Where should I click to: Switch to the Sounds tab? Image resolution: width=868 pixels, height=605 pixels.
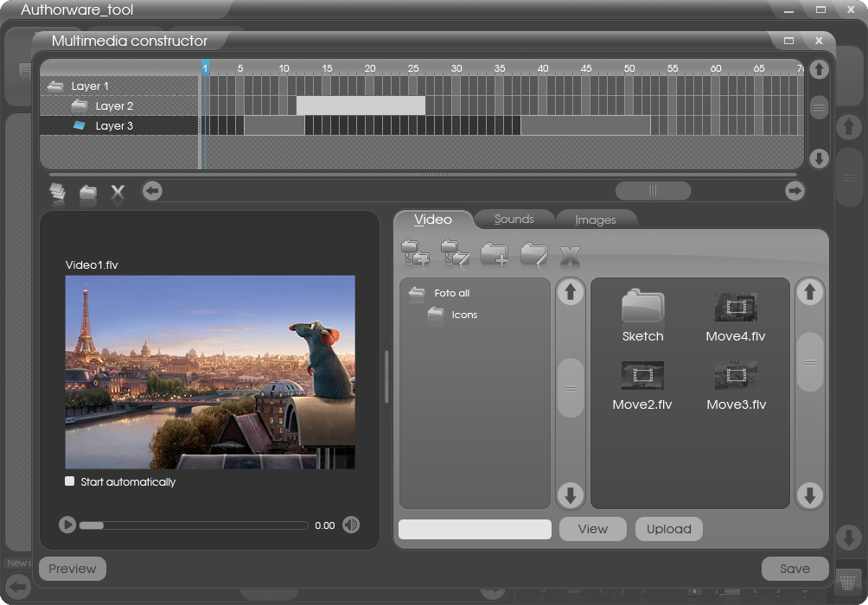(x=514, y=220)
